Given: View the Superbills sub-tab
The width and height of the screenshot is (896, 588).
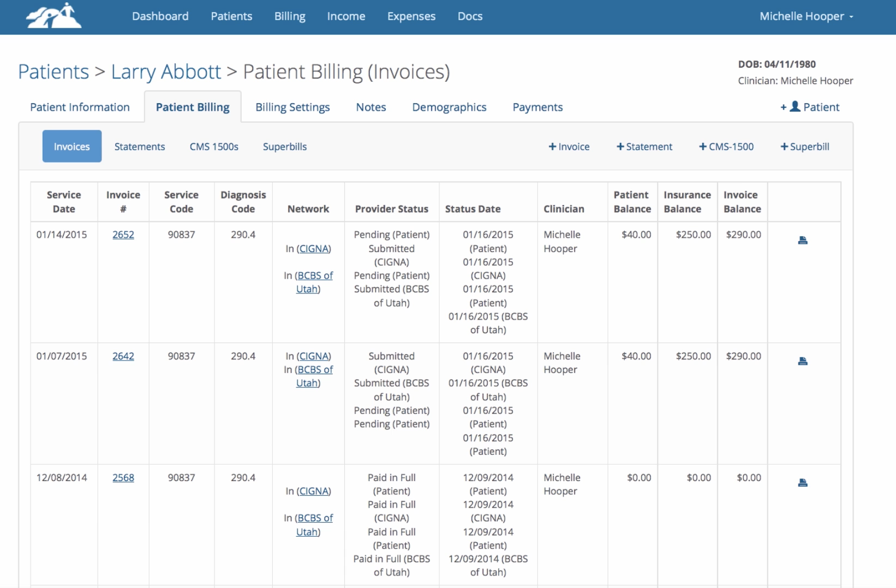Looking at the screenshot, I should 285,147.
